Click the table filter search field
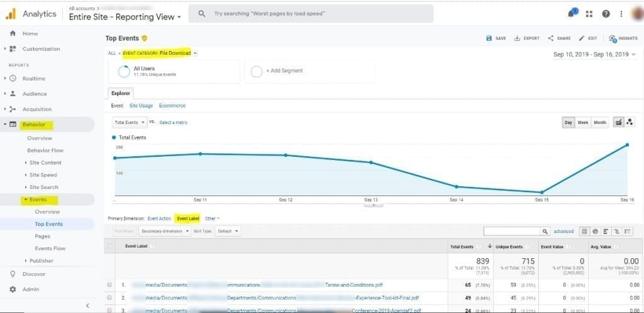 (512, 232)
